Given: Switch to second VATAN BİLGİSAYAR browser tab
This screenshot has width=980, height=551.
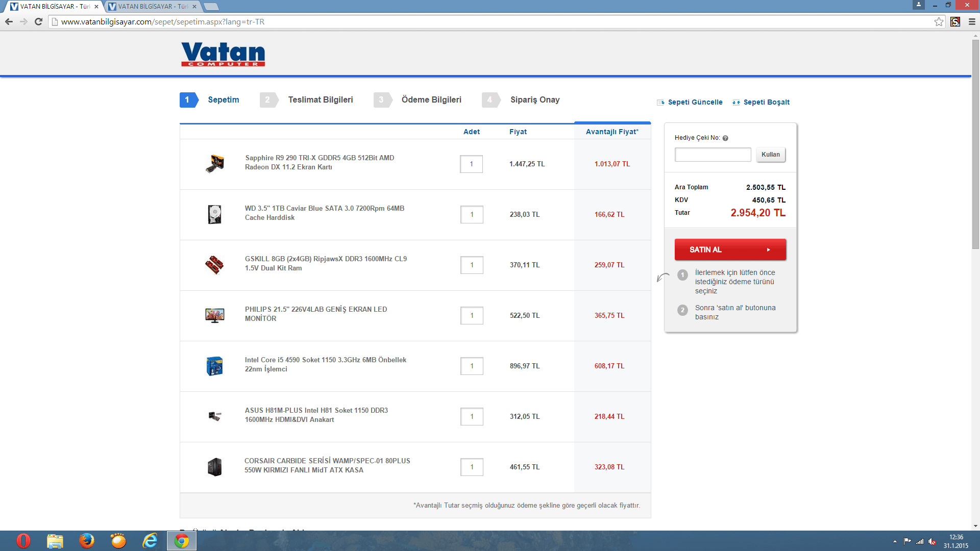Looking at the screenshot, I should click(x=152, y=7).
